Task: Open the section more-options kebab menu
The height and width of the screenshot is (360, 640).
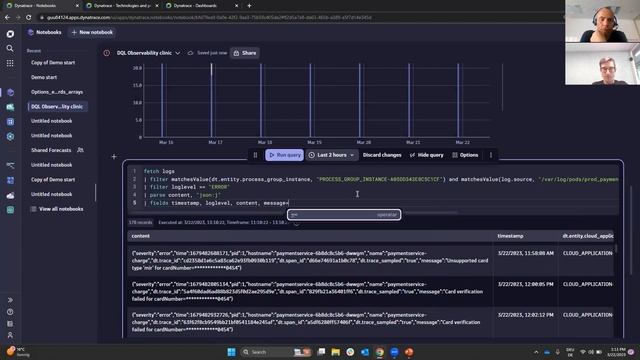Action: [491, 155]
